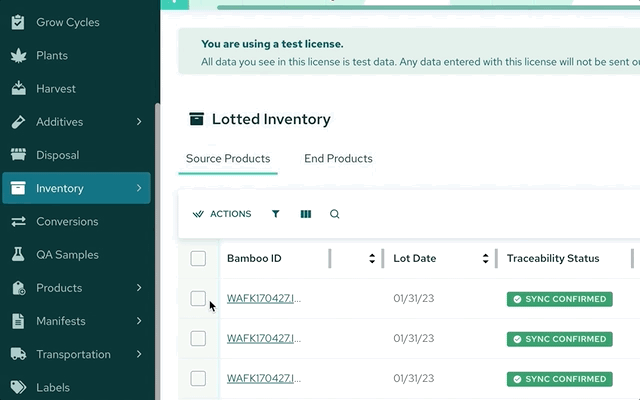Viewport: 640px width, 400px height.
Task: Navigate to Disposal
Action: pos(58,155)
